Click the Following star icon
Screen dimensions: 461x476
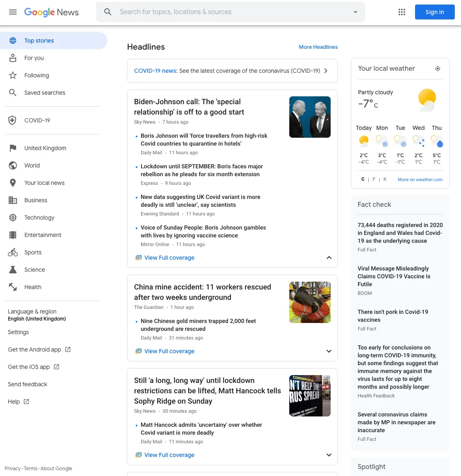(x=13, y=75)
